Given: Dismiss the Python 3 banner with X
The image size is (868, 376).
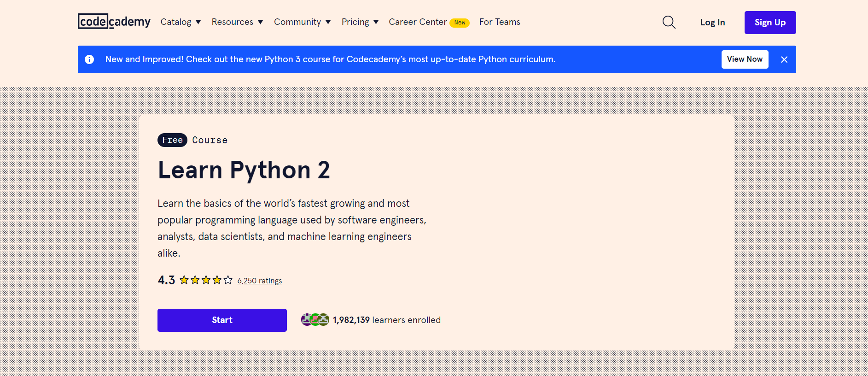Looking at the screenshot, I should tap(784, 59).
